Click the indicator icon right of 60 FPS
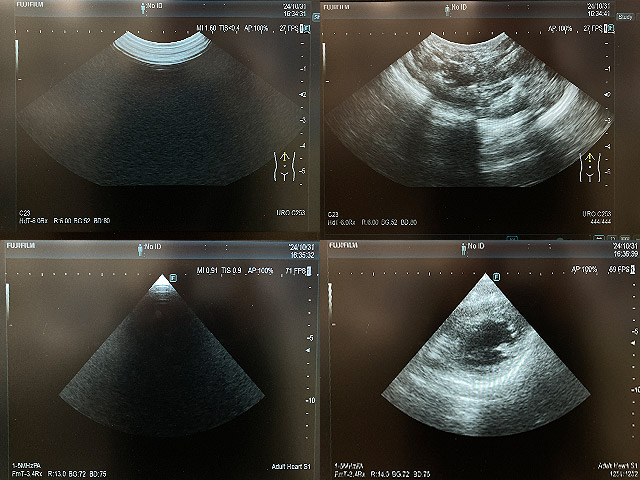 [633, 269]
